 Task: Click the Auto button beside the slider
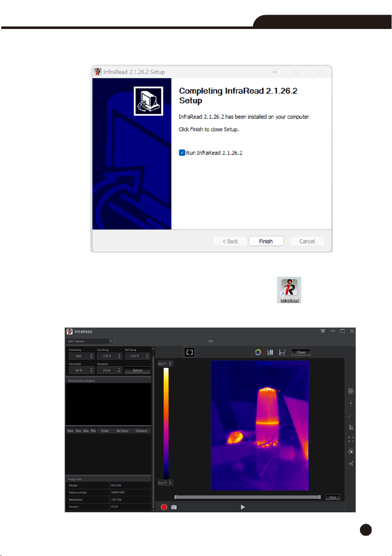coord(333,497)
